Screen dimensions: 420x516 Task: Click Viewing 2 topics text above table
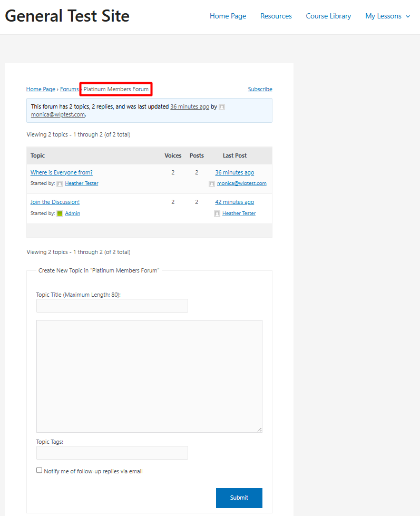click(79, 134)
